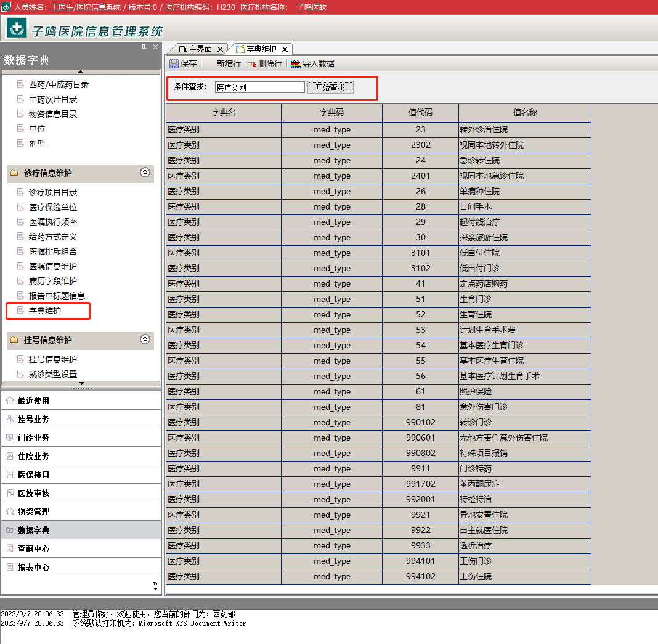
Task: Open the 门诊业务 navigation section
Action: pyautogui.click(x=81, y=438)
